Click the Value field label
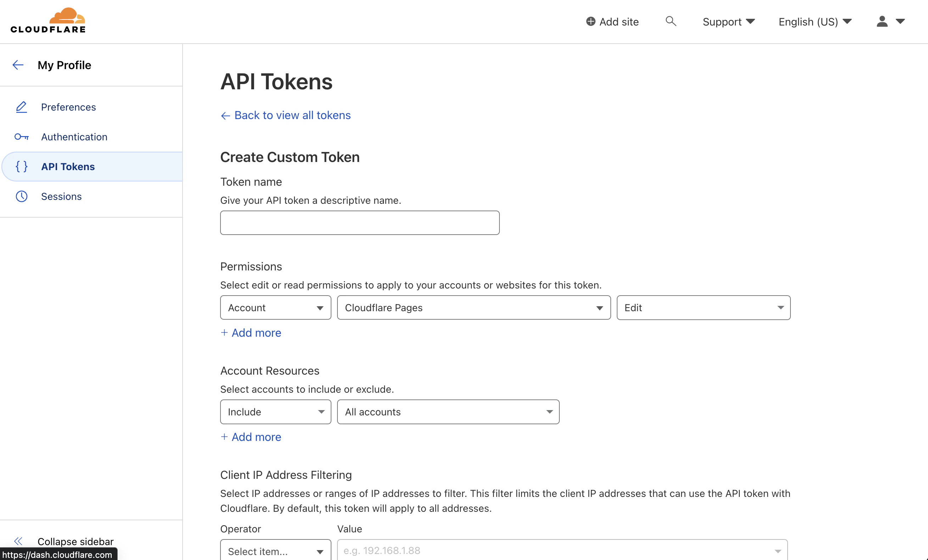This screenshot has height=560, width=928. 350,529
